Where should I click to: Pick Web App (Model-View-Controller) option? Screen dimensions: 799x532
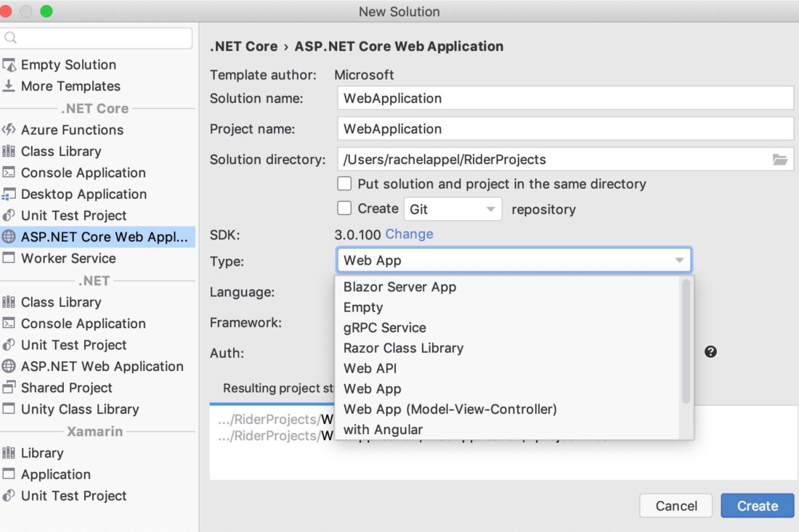pos(450,409)
